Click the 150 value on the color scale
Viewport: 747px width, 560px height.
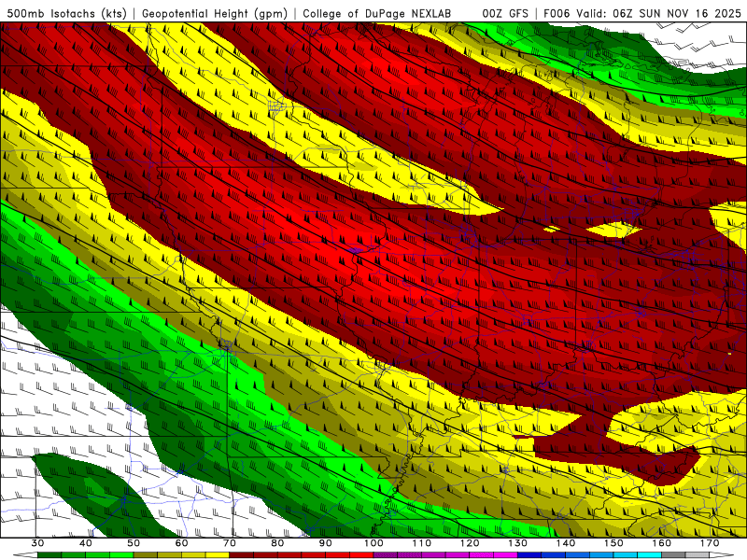tap(613, 543)
